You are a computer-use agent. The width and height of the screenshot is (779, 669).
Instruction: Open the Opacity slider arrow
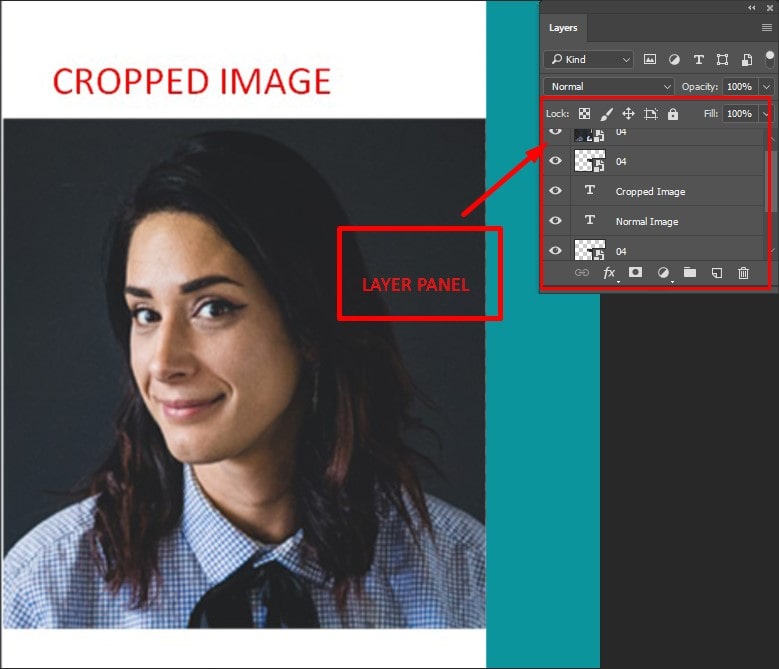767,86
